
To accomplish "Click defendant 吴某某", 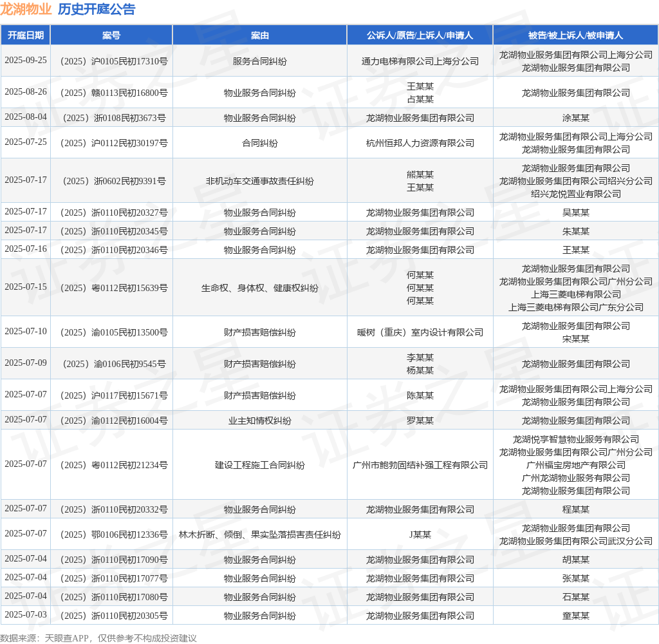I will click(576, 213).
